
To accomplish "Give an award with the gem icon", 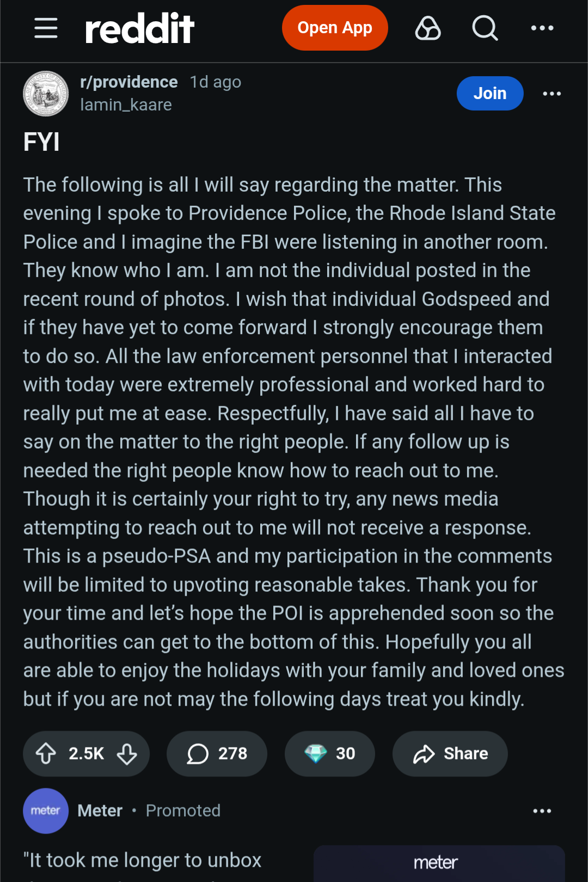I will (x=329, y=754).
